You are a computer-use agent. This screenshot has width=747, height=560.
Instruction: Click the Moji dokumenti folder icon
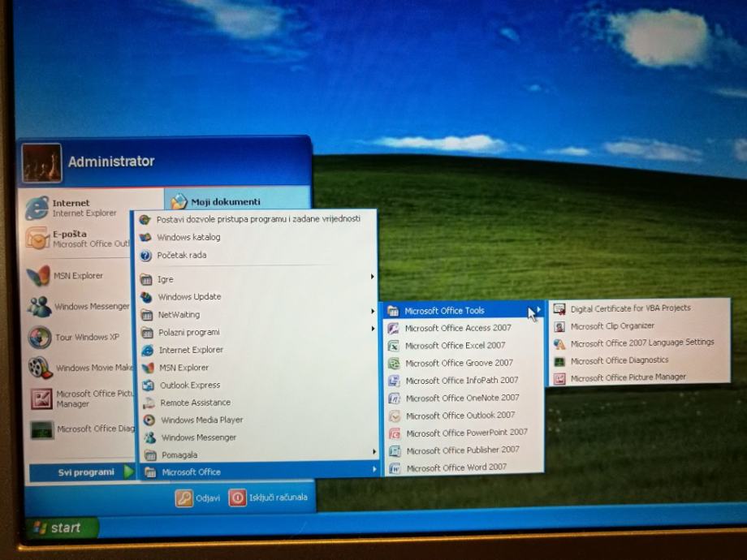(x=179, y=201)
